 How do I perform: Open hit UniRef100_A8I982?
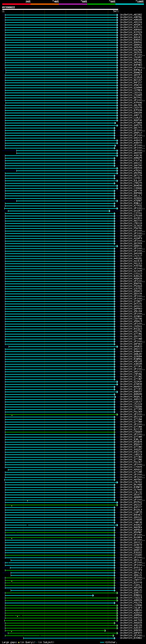point(131,15)
